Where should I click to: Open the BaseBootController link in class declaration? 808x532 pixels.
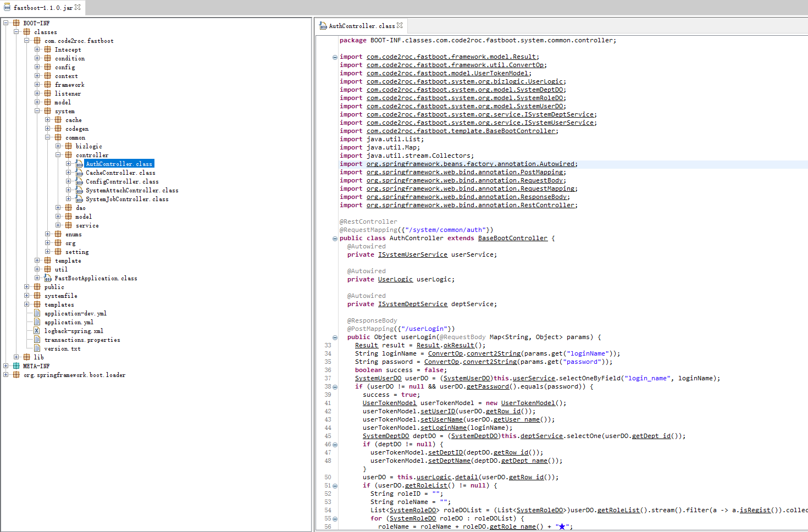pos(513,238)
